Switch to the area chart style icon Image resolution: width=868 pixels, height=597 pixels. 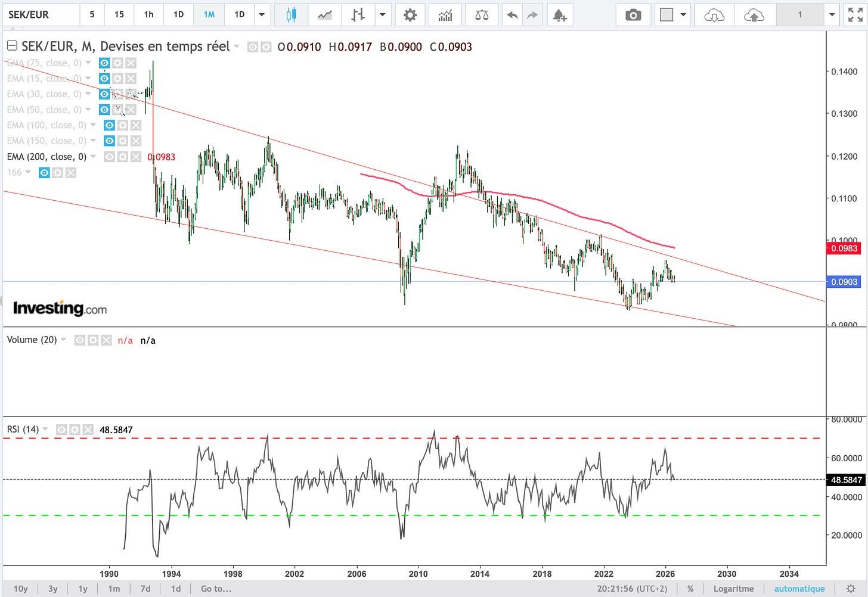325,15
